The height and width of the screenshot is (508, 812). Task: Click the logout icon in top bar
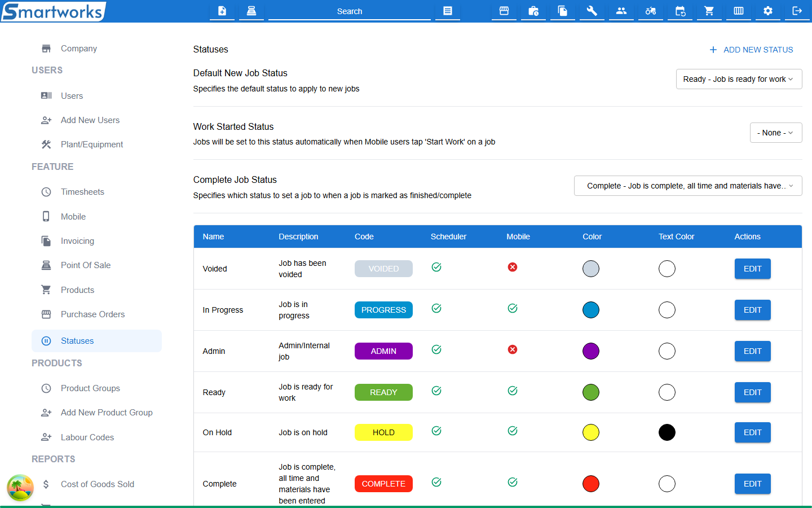(x=797, y=11)
